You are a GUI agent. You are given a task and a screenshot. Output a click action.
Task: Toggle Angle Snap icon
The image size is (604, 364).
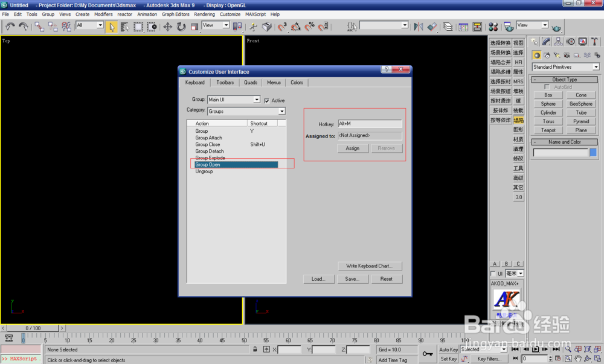(296, 27)
